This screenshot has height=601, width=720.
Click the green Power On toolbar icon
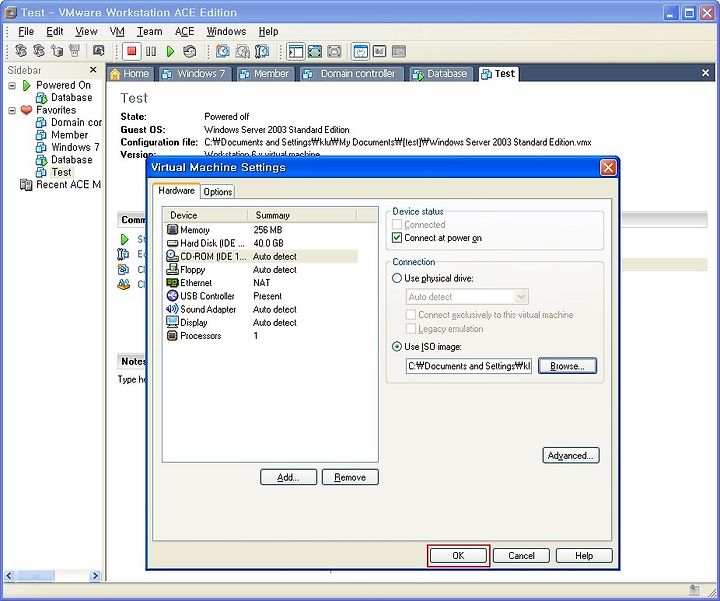coord(170,51)
